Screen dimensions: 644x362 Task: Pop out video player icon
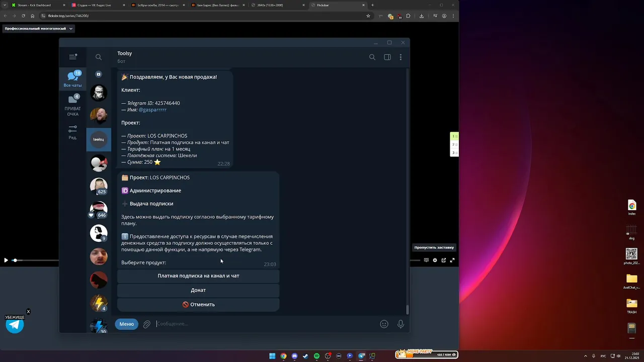coord(444,260)
